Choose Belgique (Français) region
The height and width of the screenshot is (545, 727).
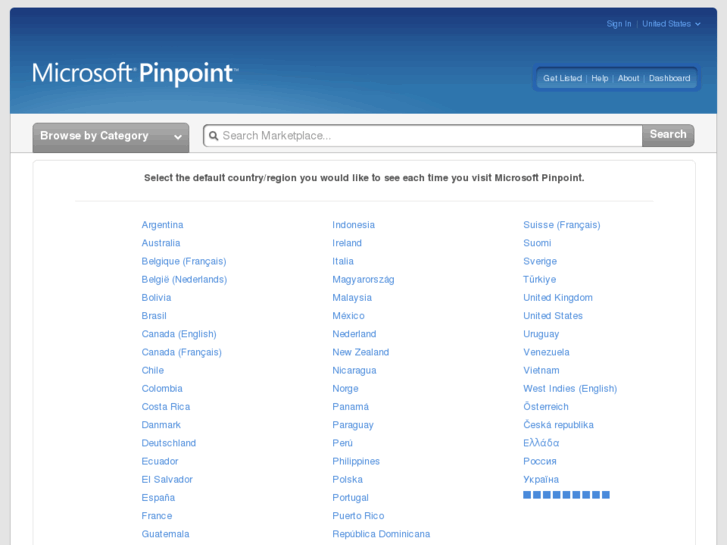click(184, 261)
